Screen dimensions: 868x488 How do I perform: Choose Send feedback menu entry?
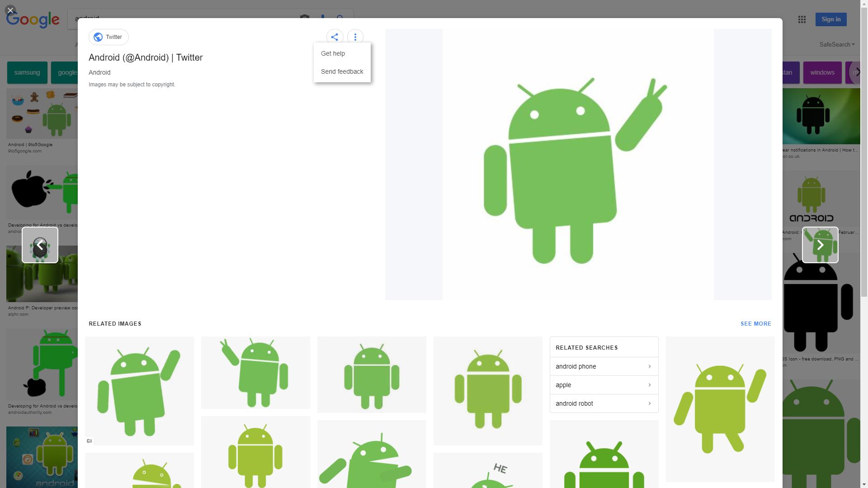point(342,71)
